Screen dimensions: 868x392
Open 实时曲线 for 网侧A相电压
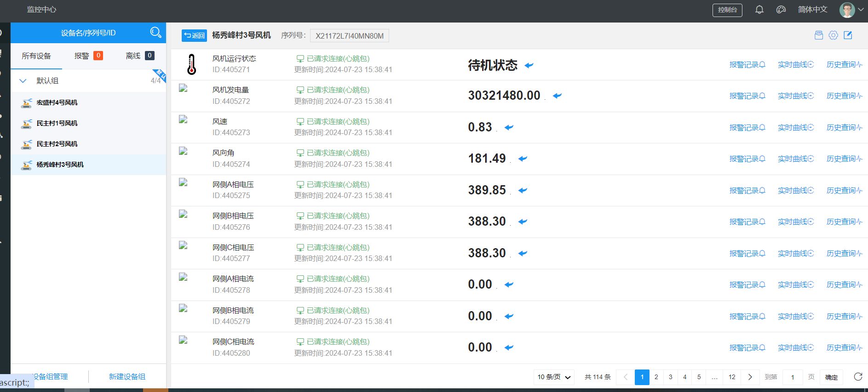click(796, 191)
